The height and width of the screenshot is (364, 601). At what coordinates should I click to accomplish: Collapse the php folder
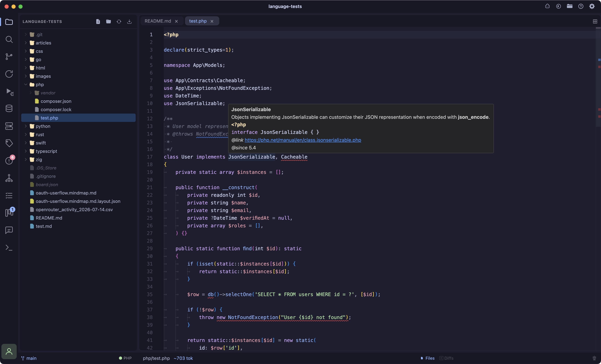point(26,85)
